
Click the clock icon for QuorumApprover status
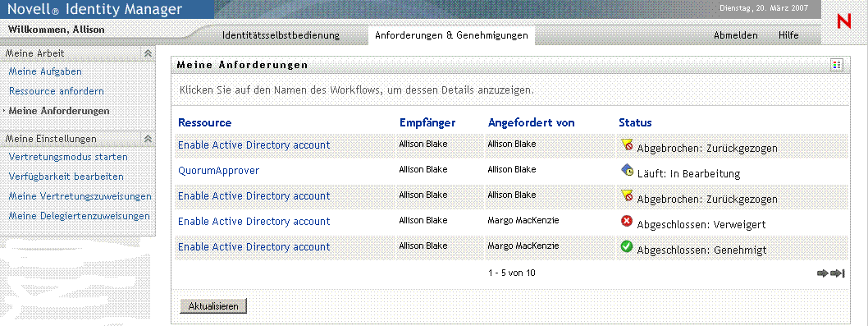tap(627, 170)
